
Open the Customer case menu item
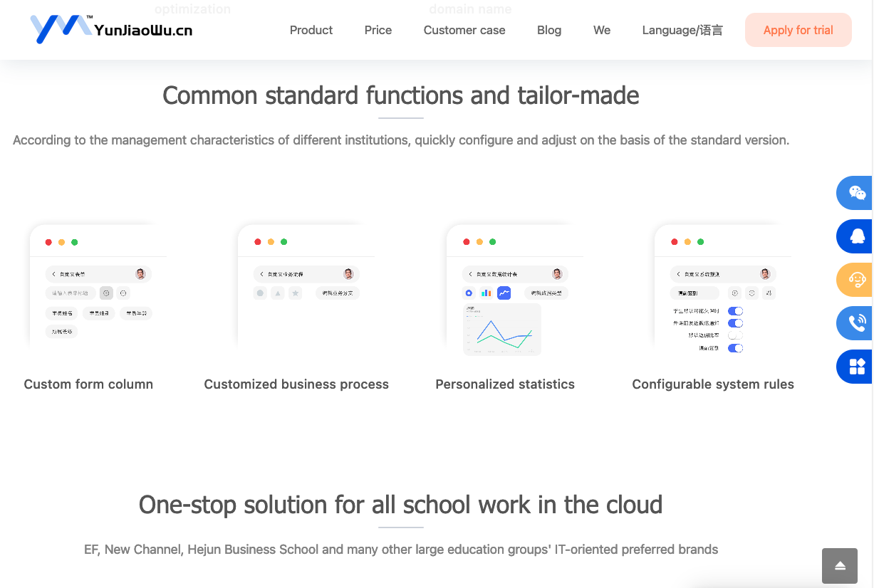point(464,30)
